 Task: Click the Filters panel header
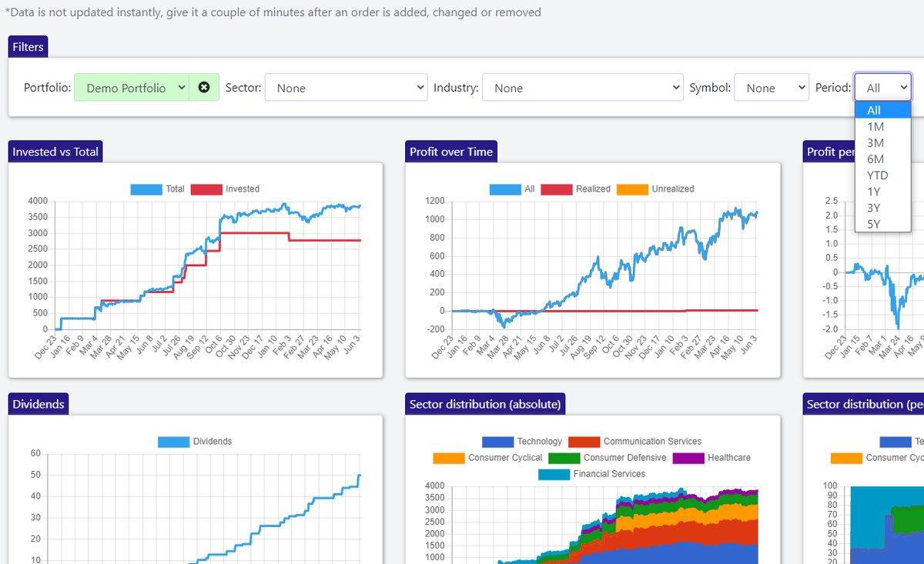pos(27,46)
